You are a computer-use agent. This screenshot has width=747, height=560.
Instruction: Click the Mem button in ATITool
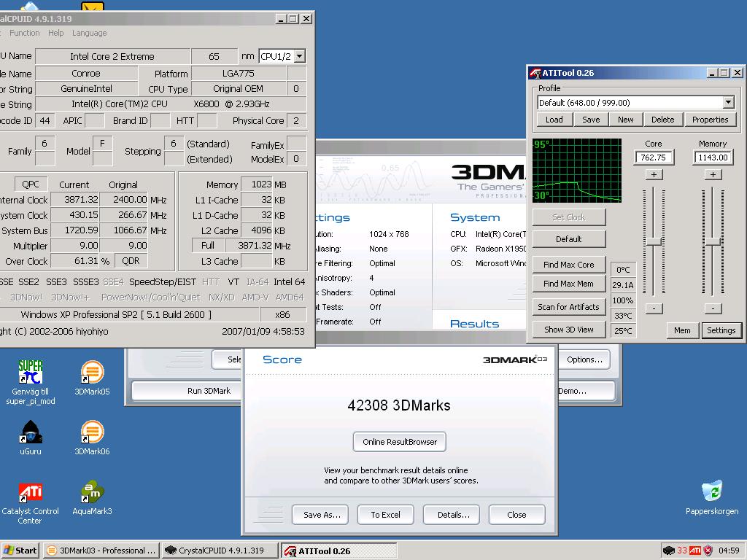pos(682,330)
